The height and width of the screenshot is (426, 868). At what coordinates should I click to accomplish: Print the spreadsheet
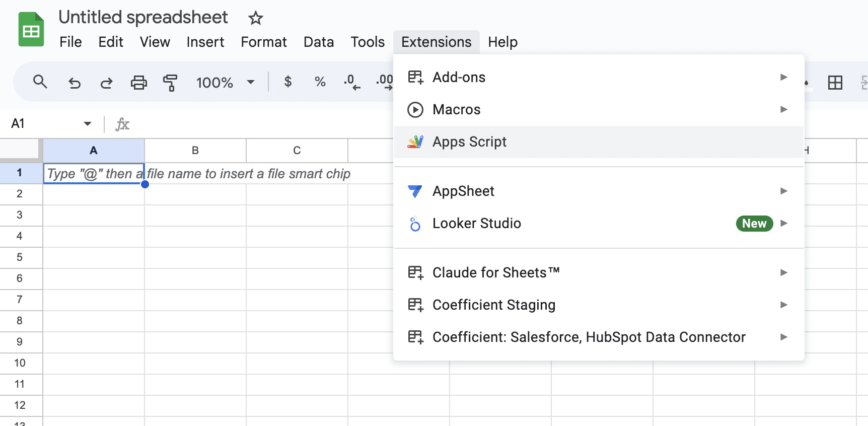138,82
